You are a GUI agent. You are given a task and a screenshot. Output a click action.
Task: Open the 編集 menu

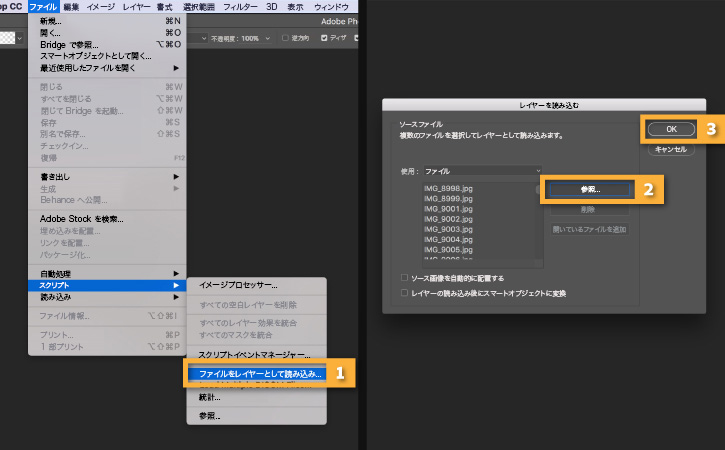71,6
